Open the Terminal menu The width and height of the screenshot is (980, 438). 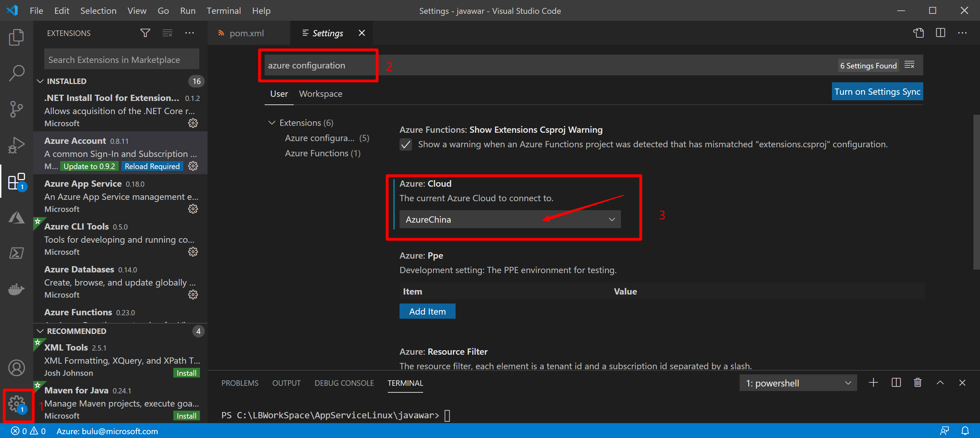click(x=223, y=11)
